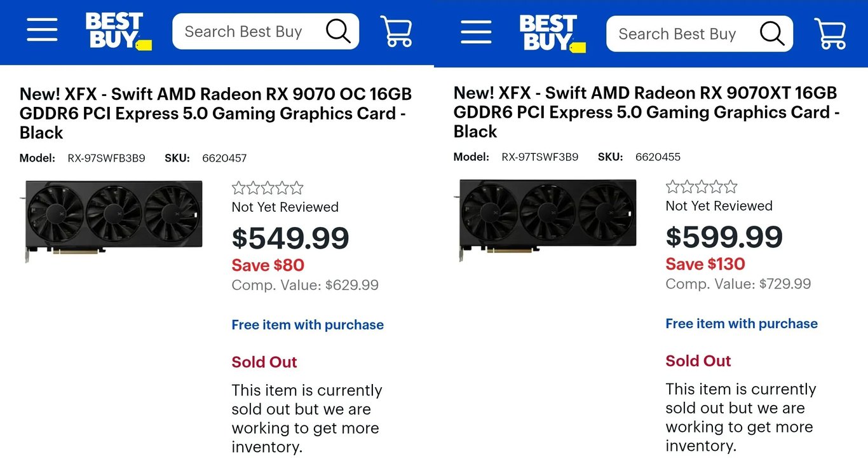The height and width of the screenshot is (468, 868).
Task: Open Free item with purchase for RX 9070XT
Action: click(742, 324)
